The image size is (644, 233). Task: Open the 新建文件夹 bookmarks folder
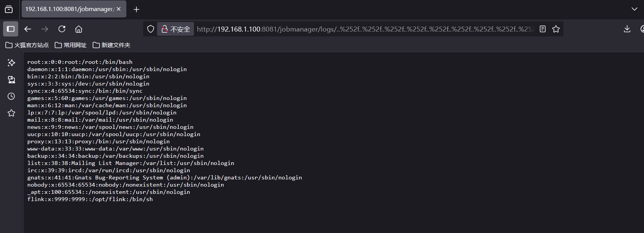pos(111,45)
